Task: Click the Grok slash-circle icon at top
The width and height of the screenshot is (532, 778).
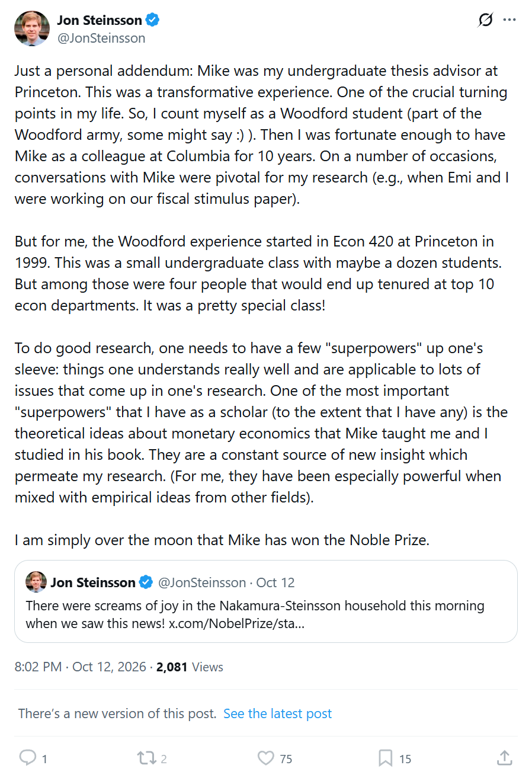Action: click(485, 20)
